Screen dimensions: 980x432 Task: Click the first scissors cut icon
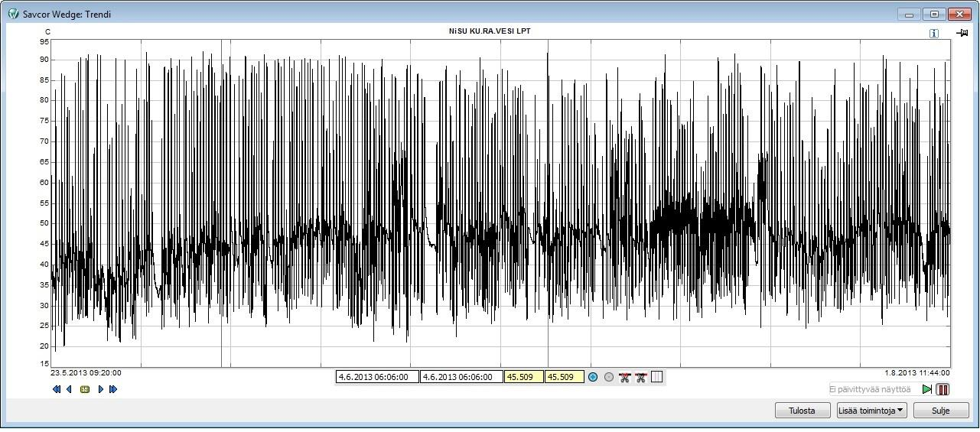click(x=625, y=377)
